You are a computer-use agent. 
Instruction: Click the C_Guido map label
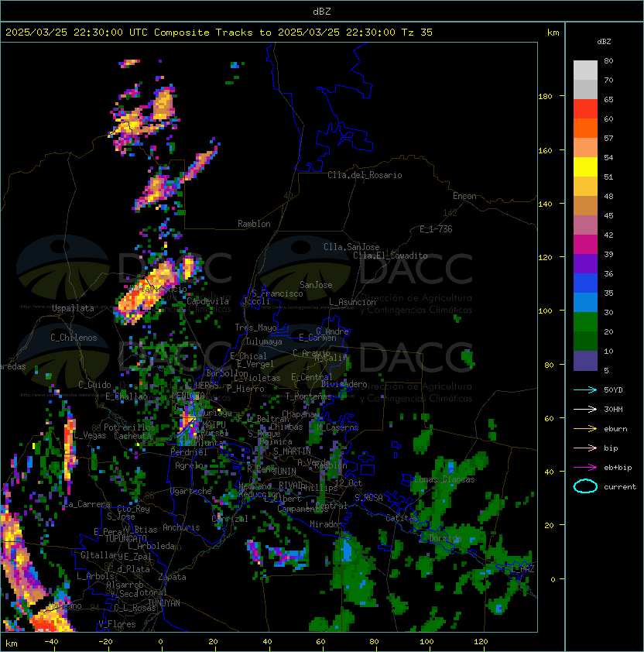coord(94,385)
